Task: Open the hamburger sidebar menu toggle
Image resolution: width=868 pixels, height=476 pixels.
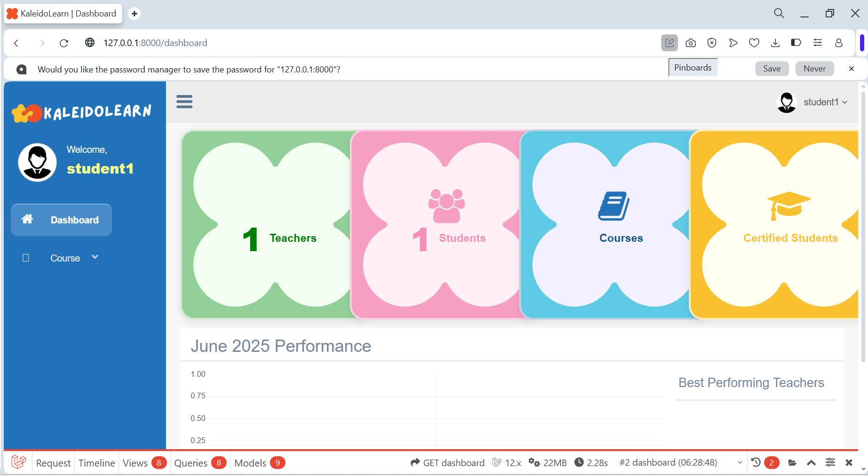Action: point(184,102)
